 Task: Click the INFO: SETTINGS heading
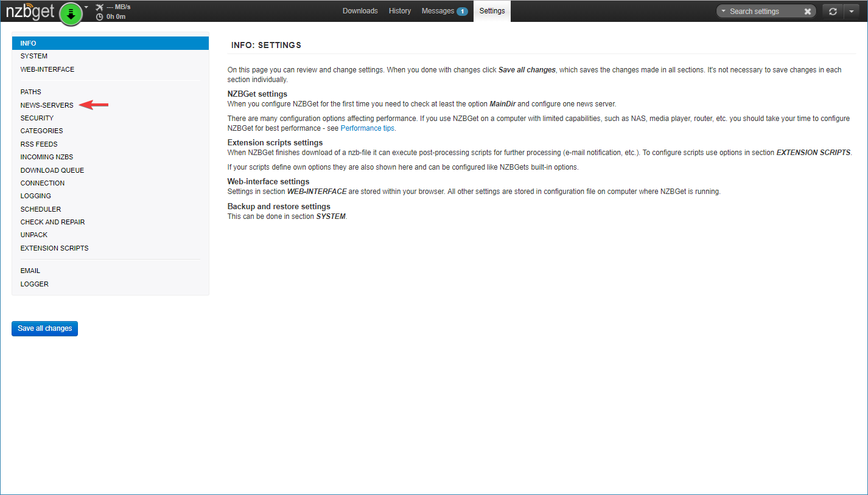coord(266,46)
